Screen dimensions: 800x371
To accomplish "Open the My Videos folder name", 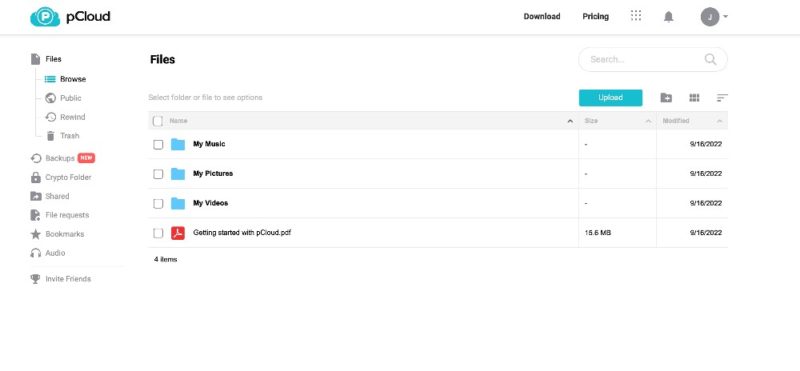I will pos(210,203).
